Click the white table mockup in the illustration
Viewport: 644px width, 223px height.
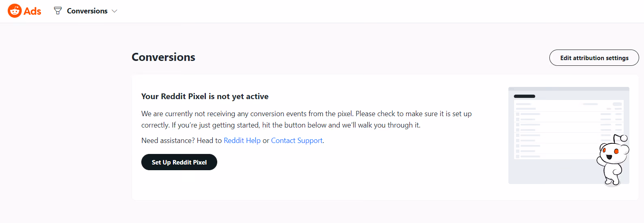pyautogui.click(x=568, y=130)
